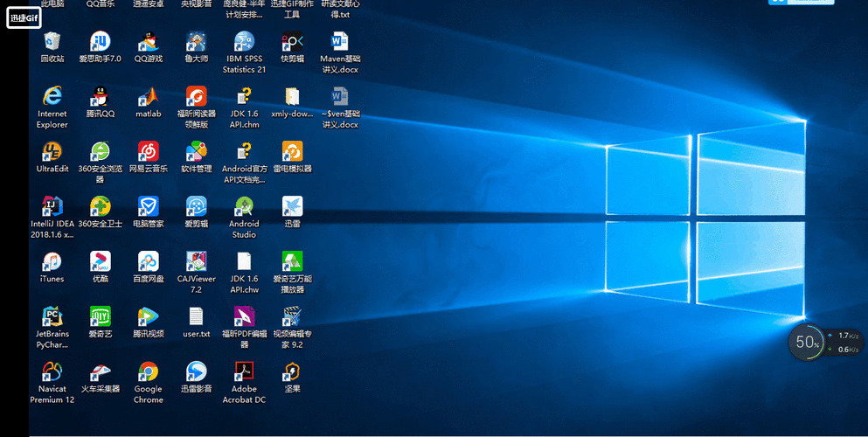Launch UltraEdit from the desktop
Viewport: 868px width, 437px height.
(52, 151)
